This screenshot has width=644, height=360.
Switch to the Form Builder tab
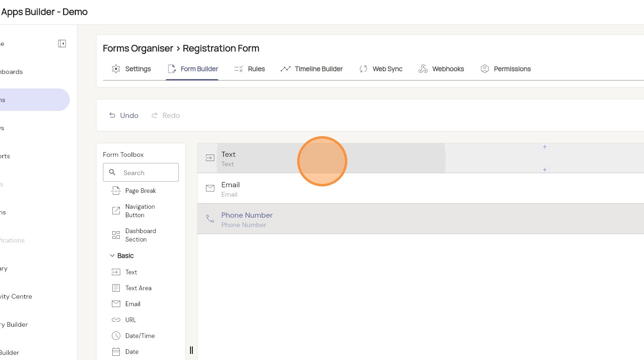click(x=192, y=69)
